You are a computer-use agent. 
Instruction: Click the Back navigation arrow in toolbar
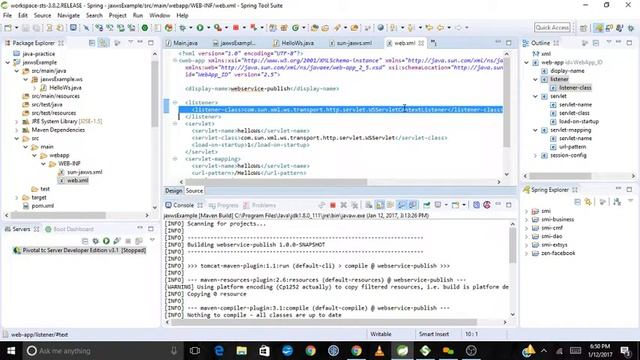pyautogui.click(x=440, y=28)
